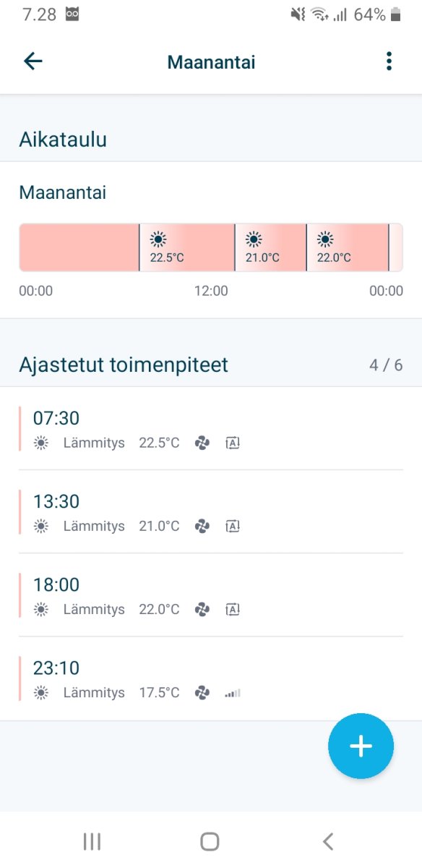The image size is (422, 868).
Task: Tap the home button on the navigation bar
Action: click(x=209, y=841)
